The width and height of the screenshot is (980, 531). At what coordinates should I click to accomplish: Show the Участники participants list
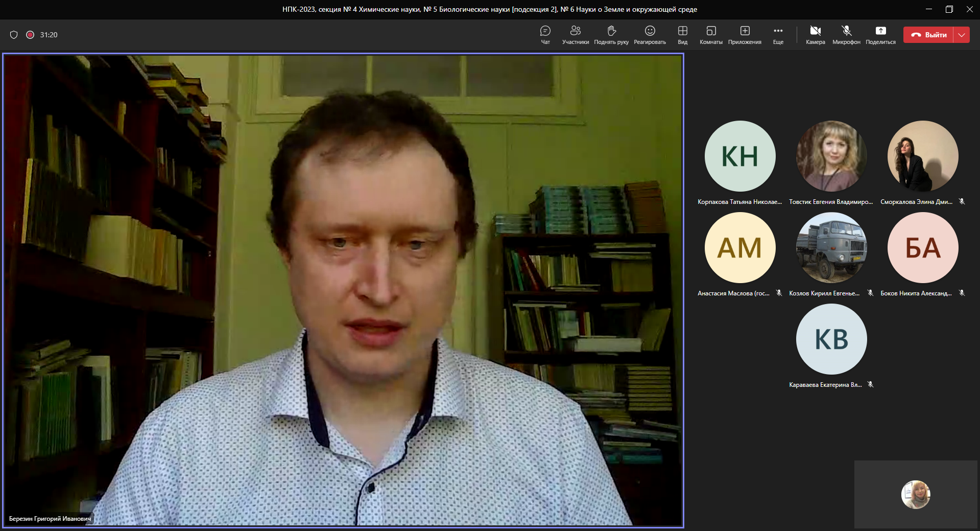coord(575,35)
